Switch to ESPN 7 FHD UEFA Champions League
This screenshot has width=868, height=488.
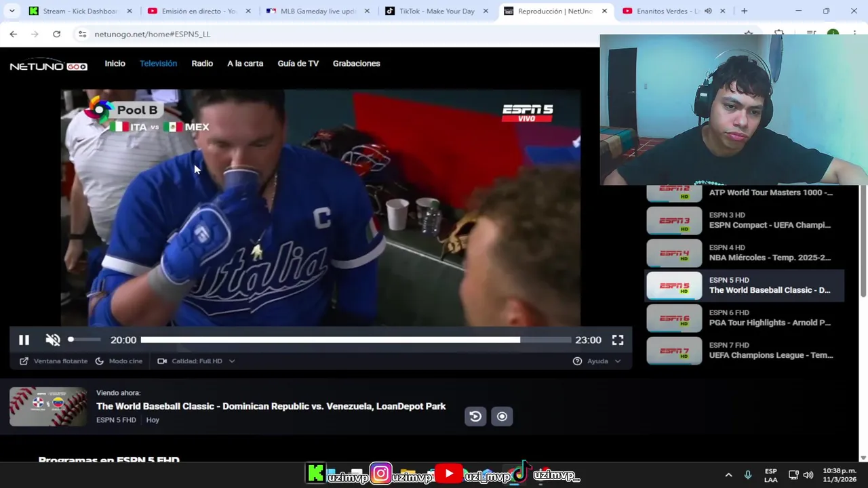point(745,350)
